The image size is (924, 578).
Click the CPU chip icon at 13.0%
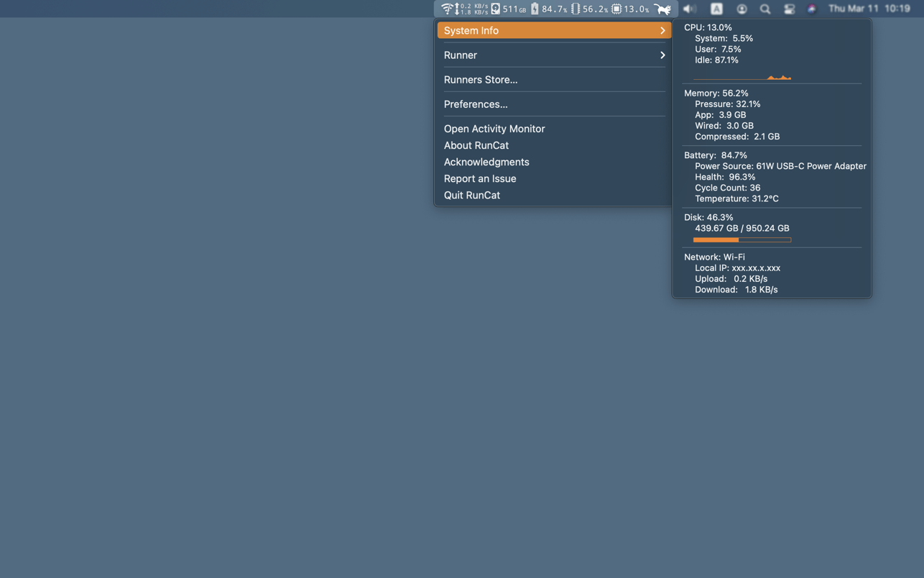click(x=616, y=9)
